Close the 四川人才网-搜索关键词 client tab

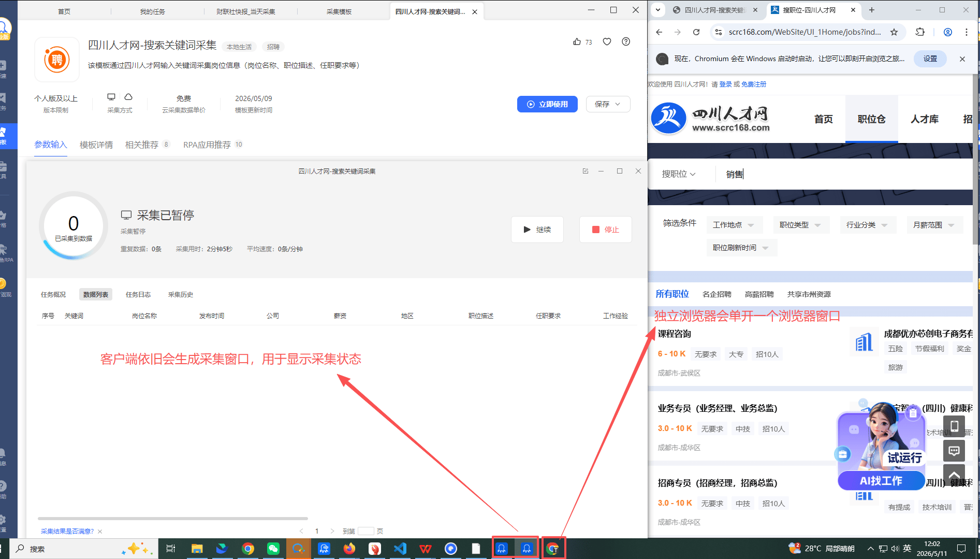coord(475,12)
